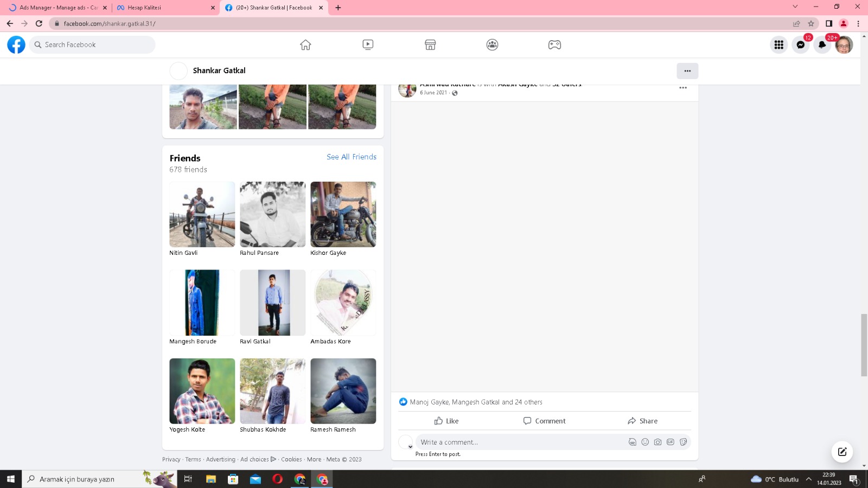Screen dimensions: 868x488
Task: Reload the page with browser refresh icon
Action: 39,23
